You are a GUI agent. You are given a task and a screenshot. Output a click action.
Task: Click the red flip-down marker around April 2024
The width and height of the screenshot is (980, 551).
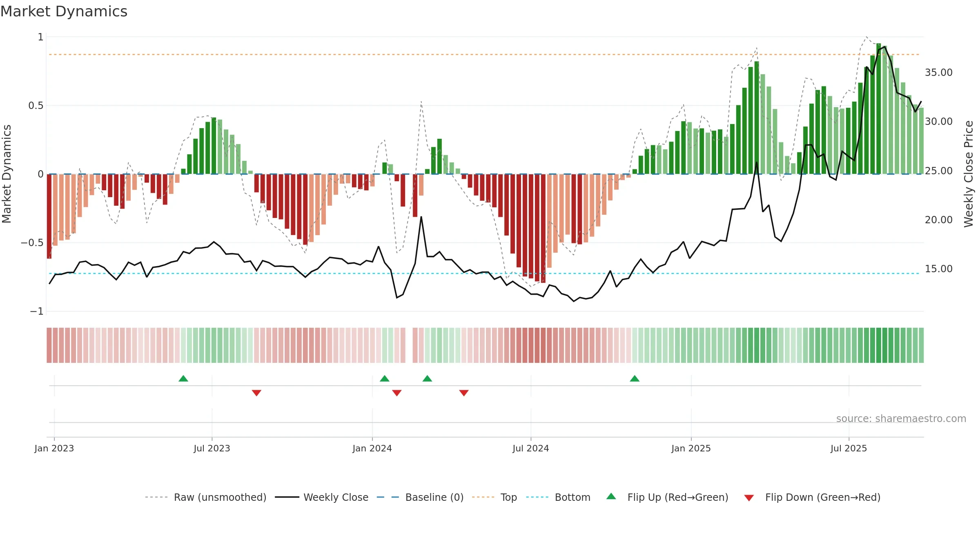(464, 393)
